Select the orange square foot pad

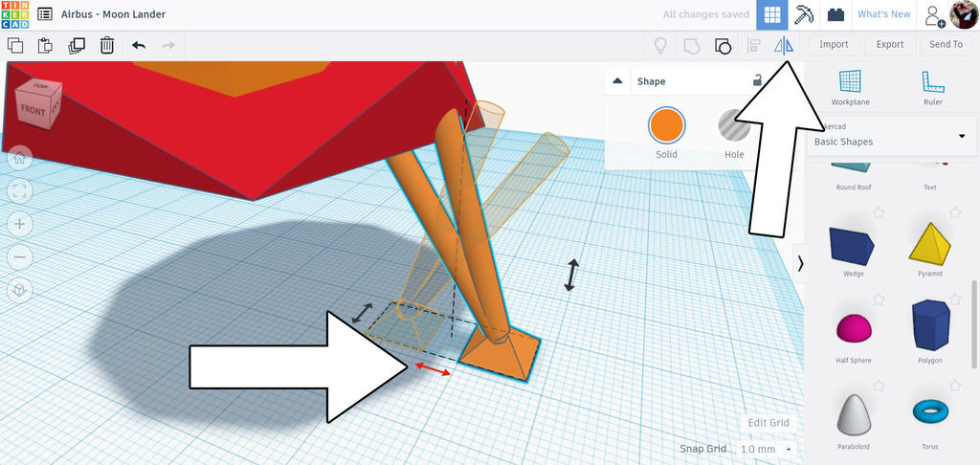[x=500, y=358]
